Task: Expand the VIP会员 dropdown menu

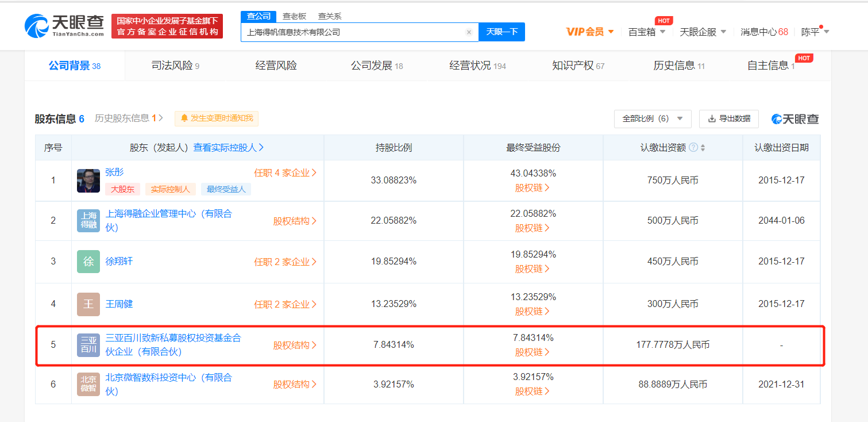Action: coord(590,32)
